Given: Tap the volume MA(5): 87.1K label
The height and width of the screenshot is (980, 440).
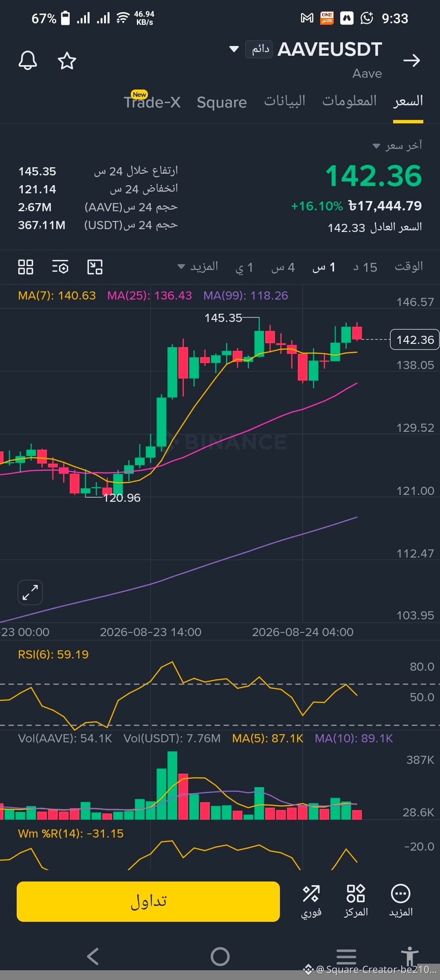Looking at the screenshot, I should coord(268,738).
